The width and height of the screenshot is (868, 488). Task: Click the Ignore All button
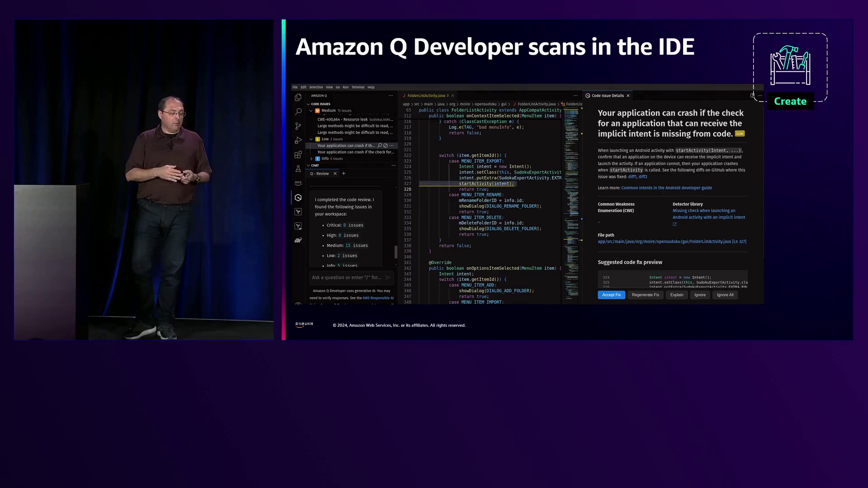(x=725, y=295)
